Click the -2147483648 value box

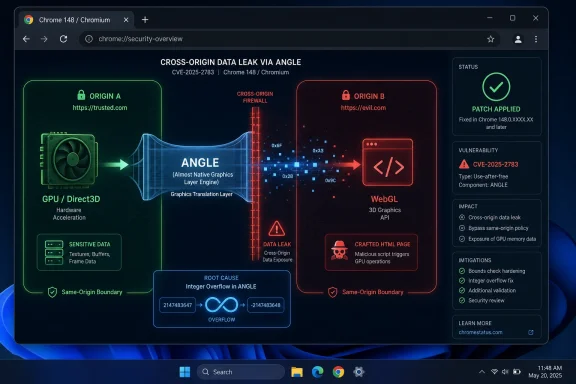pyautogui.click(x=266, y=305)
